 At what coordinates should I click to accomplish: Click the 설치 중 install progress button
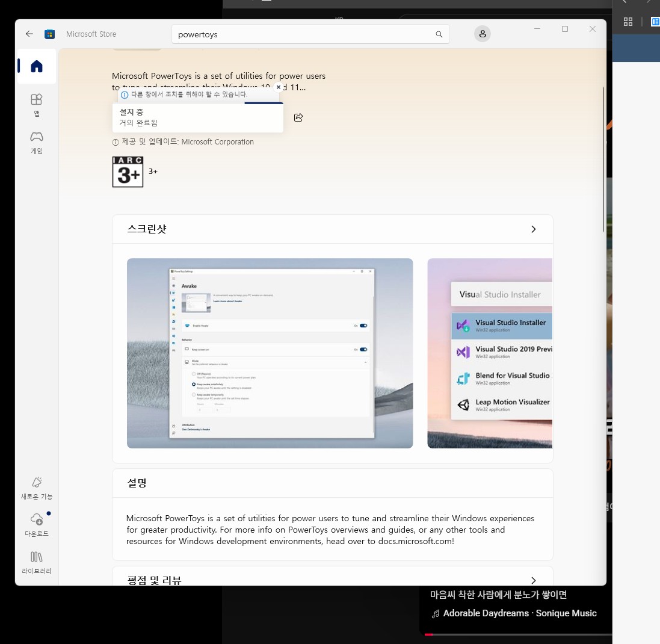[x=198, y=117]
